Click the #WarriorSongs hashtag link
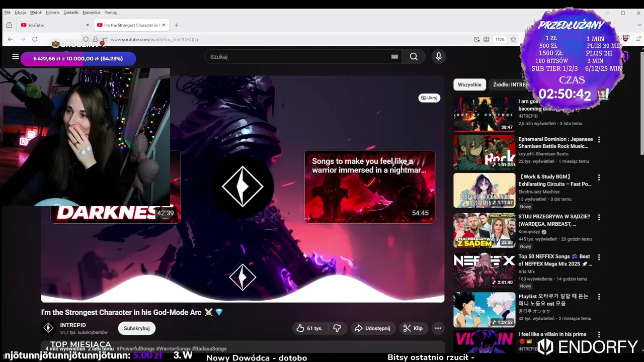The width and height of the screenshot is (644, 362). (173, 348)
